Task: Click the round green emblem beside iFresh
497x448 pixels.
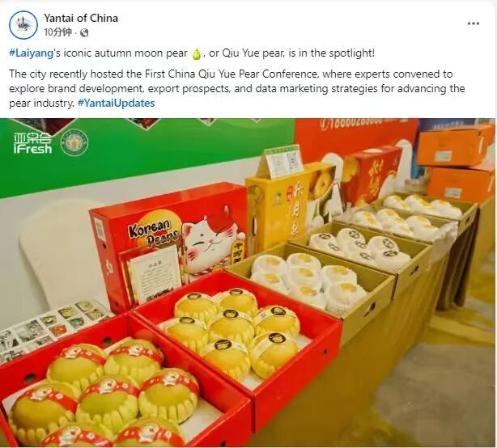Action: tap(74, 142)
